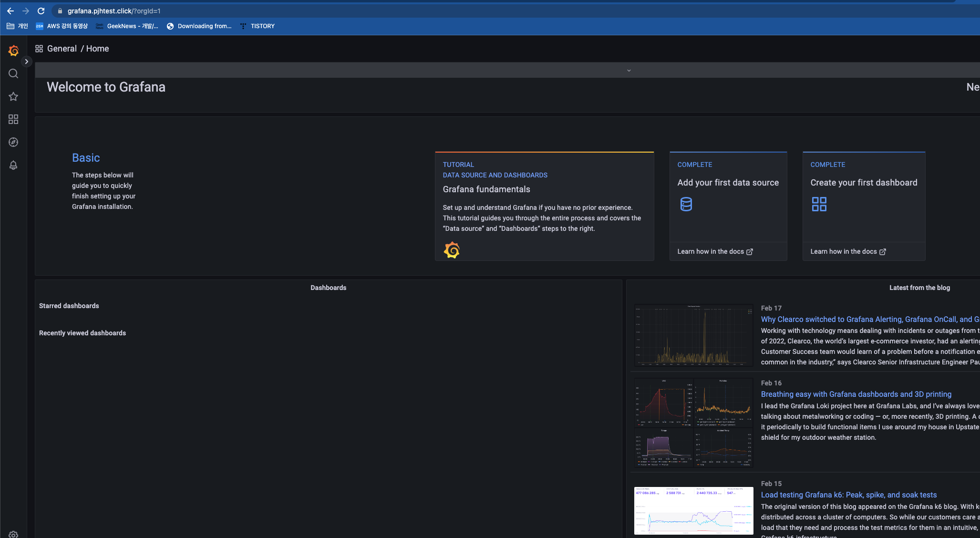
Task: Click the Grafana logo in sidebar
Action: tap(13, 51)
